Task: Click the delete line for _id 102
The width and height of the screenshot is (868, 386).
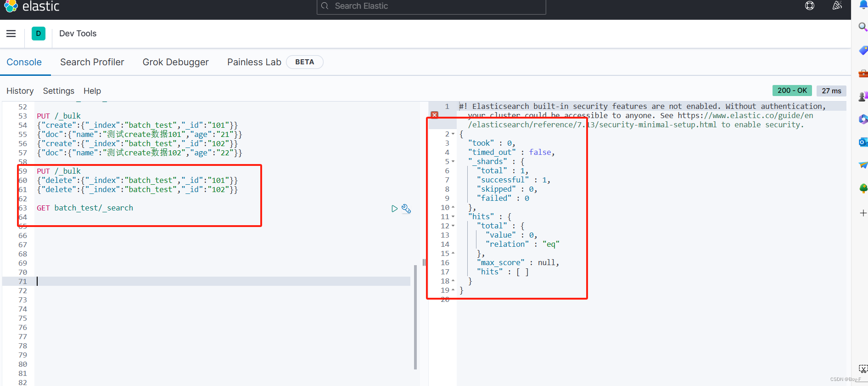Action: click(x=137, y=189)
